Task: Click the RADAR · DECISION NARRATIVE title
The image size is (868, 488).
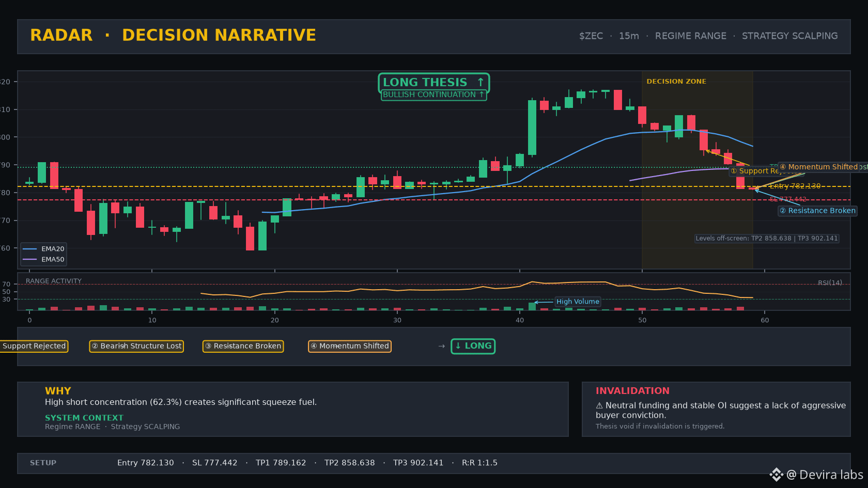Action: coord(173,35)
